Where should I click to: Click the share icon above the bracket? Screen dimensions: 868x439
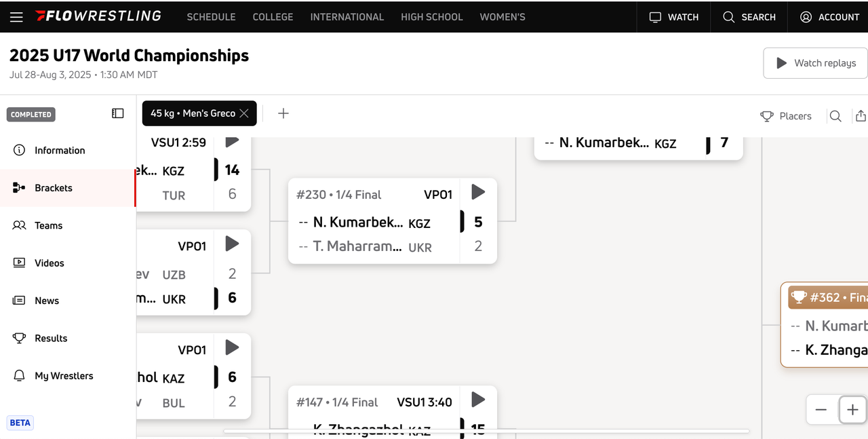[861, 116]
